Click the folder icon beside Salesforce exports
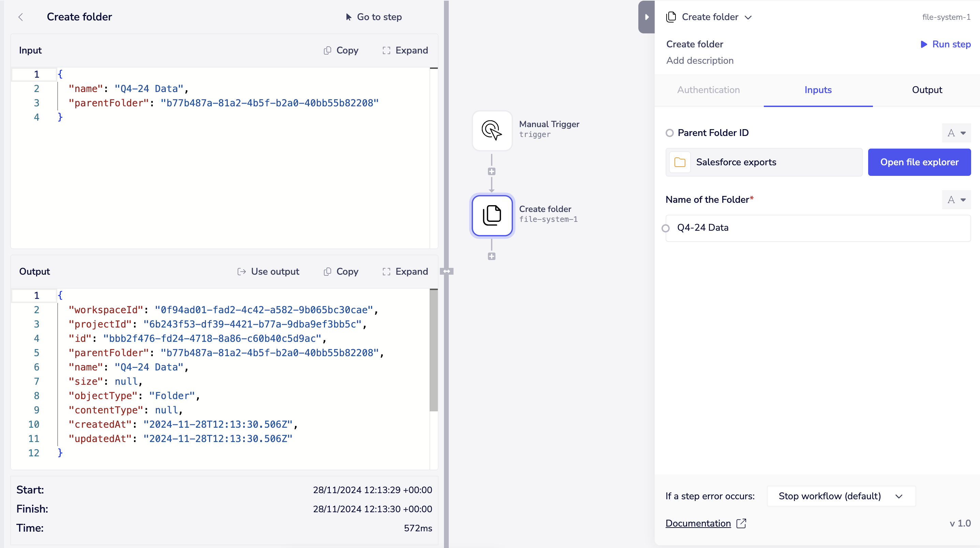The height and width of the screenshot is (548, 980). [680, 162]
